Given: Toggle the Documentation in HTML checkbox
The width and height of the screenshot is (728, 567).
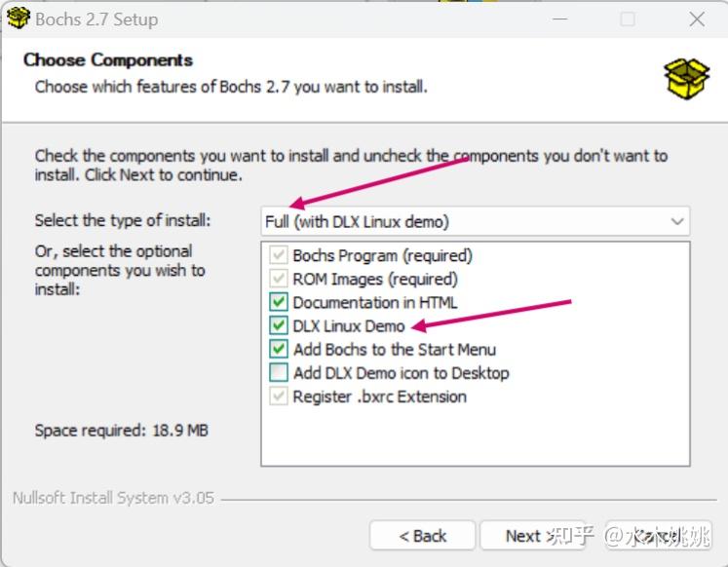Looking at the screenshot, I should point(279,303).
